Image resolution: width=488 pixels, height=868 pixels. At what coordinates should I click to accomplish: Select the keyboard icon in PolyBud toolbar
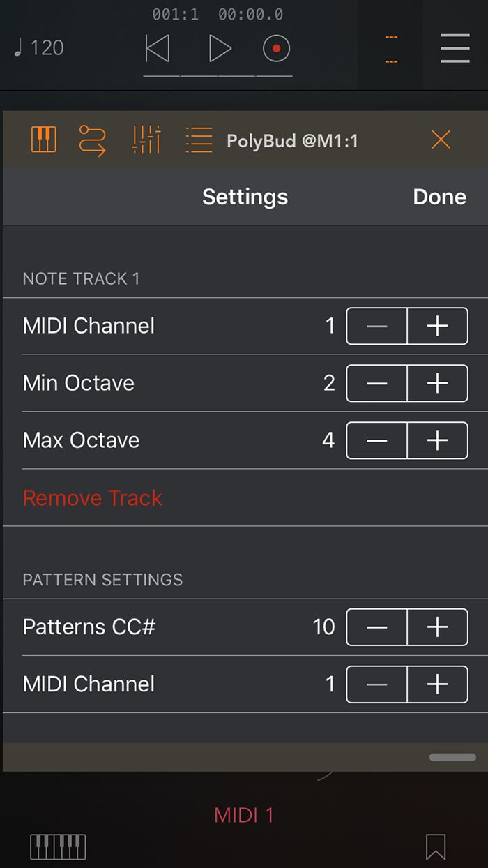coord(43,140)
